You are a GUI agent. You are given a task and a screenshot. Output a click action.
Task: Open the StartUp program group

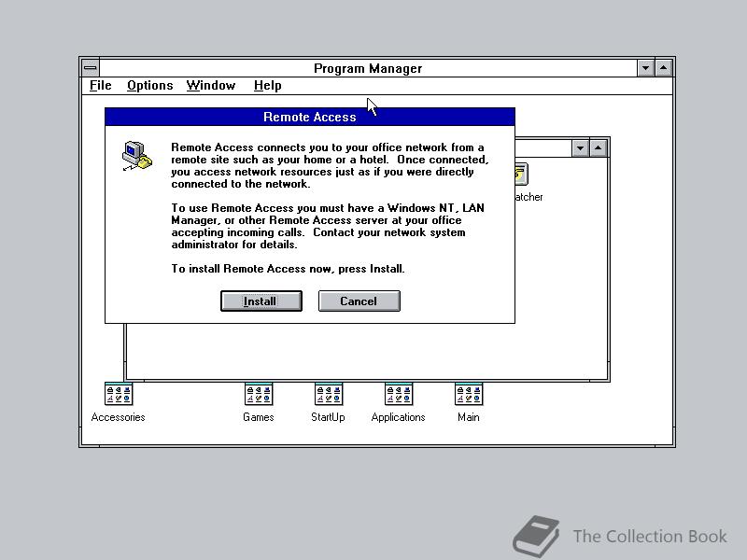[328, 393]
